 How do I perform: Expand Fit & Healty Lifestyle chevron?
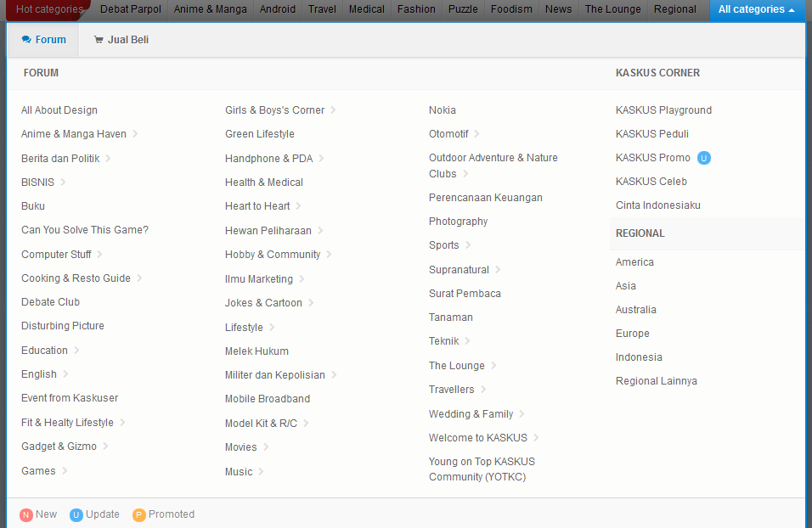click(x=122, y=423)
